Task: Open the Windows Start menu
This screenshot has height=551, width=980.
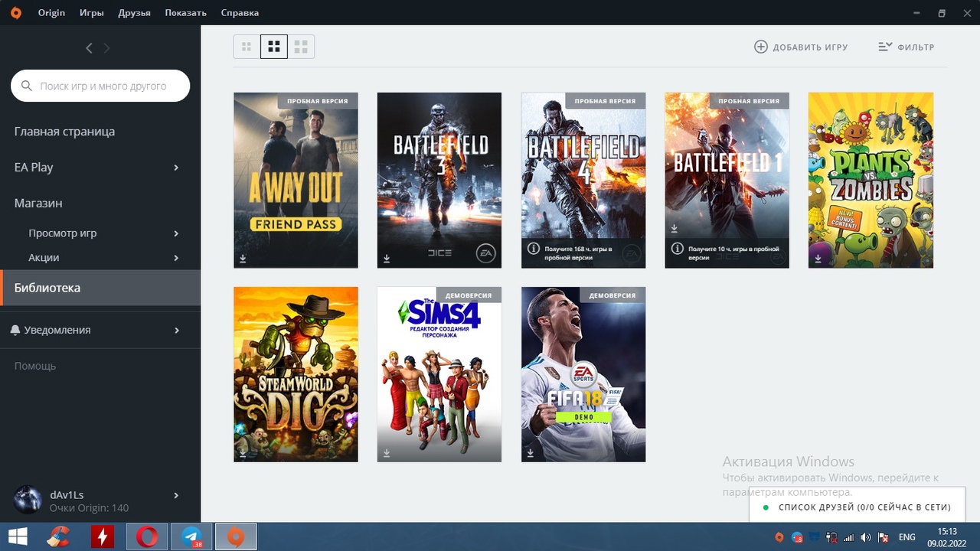Action: point(18,537)
